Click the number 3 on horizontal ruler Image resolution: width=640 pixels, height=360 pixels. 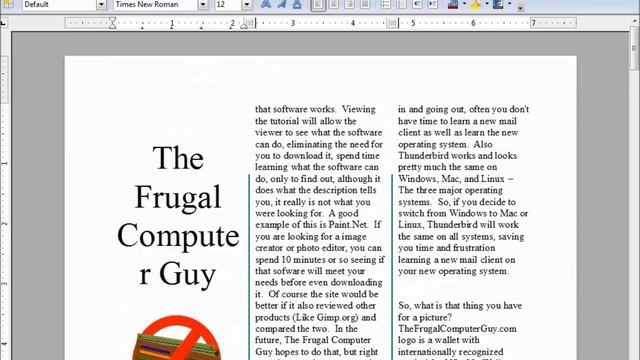tap(293, 23)
